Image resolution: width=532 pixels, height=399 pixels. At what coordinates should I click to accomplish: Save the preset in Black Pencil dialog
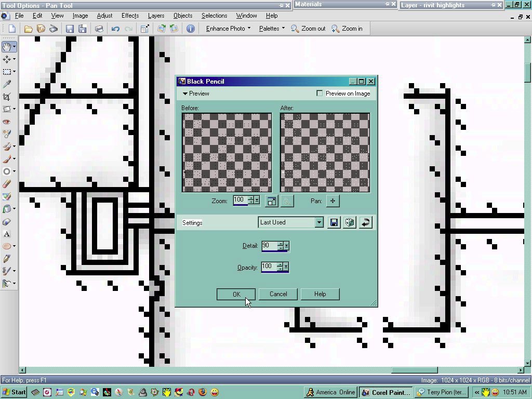(334, 222)
